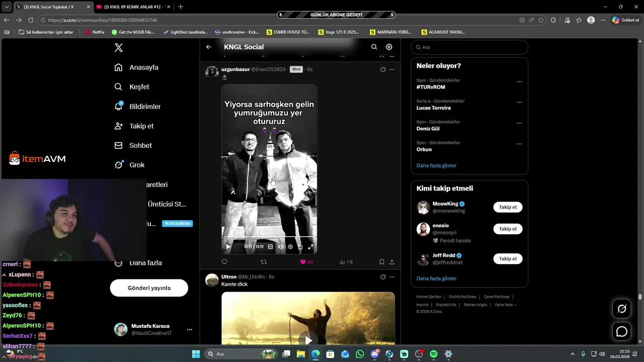Open browser extensions menu
Screen dimensions: 644x362
(x=553, y=20)
